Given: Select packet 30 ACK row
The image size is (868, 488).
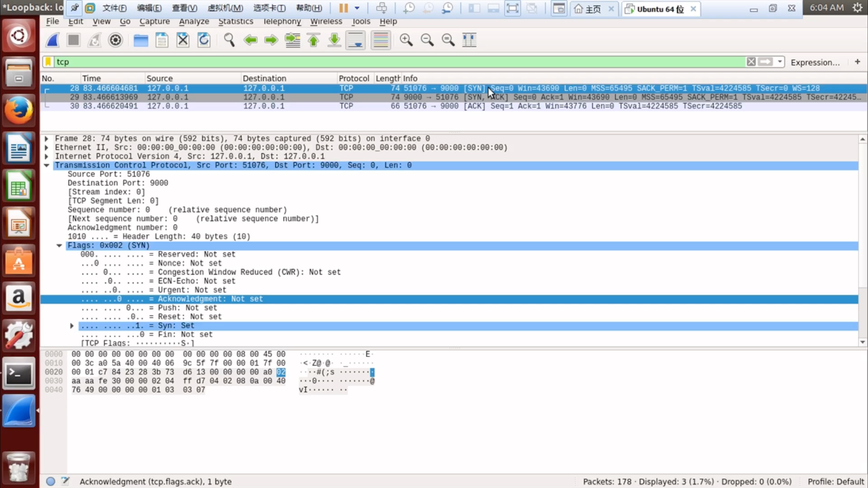Looking at the screenshot, I should [453, 106].
